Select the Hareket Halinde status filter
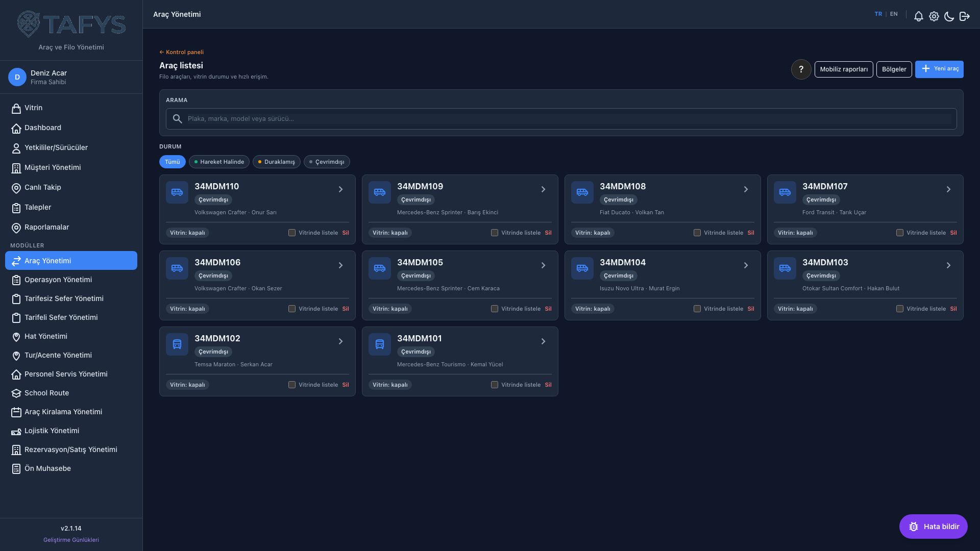 pyautogui.click(x=219, y=162)
